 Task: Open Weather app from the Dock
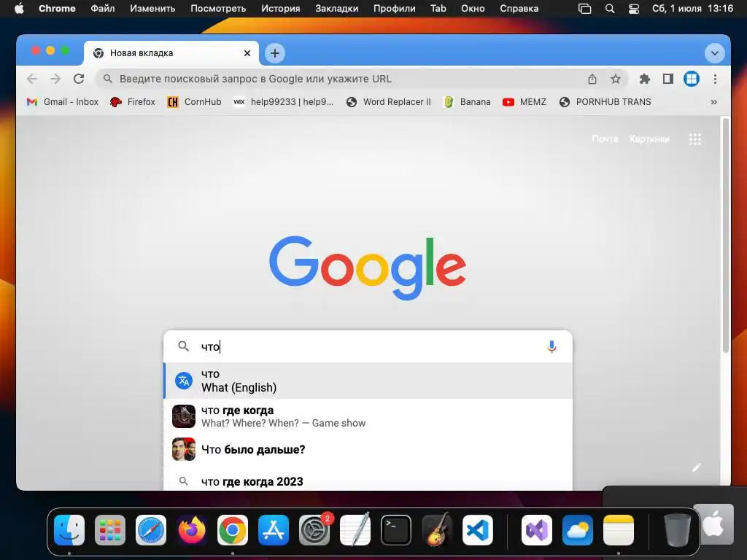point(578,530)
